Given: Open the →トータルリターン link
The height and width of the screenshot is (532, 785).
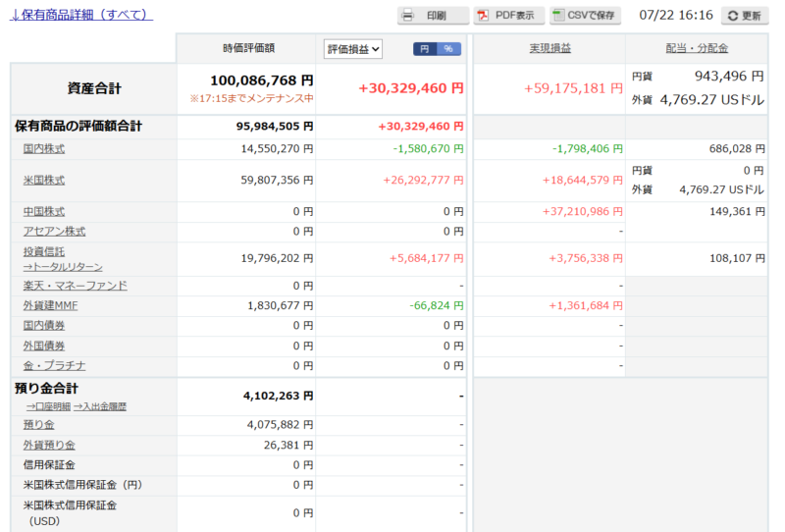Looking at the screenshot, I should point(63,267).
